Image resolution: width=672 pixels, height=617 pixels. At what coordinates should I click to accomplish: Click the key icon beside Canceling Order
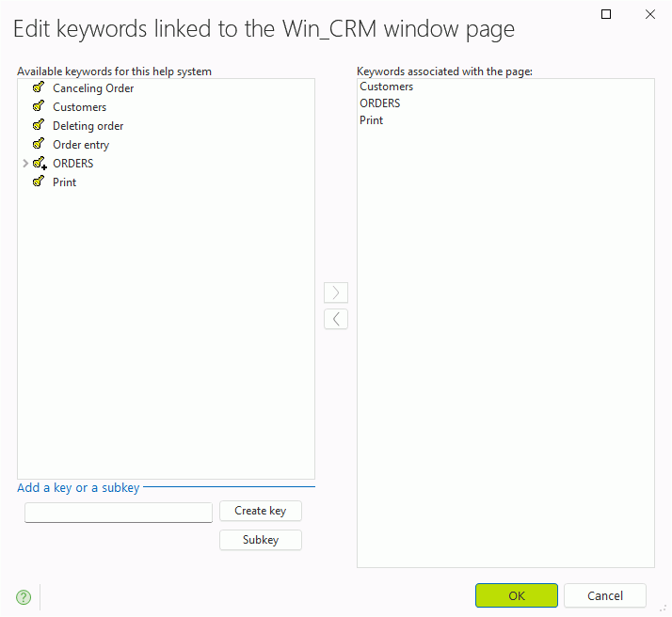pyautogui.click(x=39, y=88)
